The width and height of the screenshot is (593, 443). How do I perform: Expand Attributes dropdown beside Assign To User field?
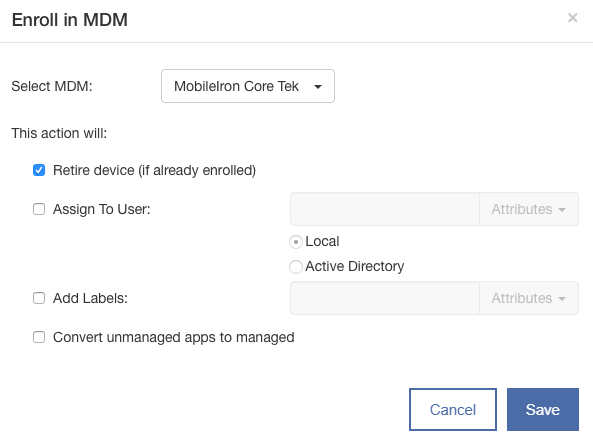[x=529, y=209]
